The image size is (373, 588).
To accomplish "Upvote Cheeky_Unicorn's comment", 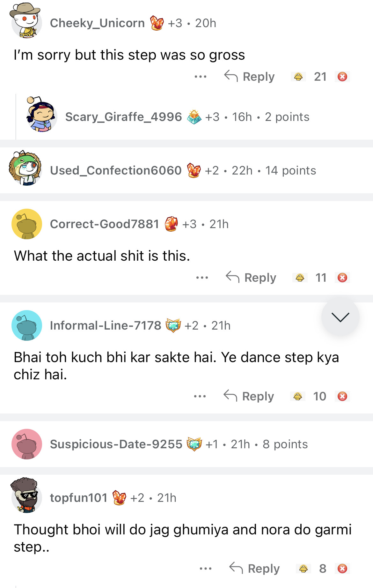I will pos(298,77).
